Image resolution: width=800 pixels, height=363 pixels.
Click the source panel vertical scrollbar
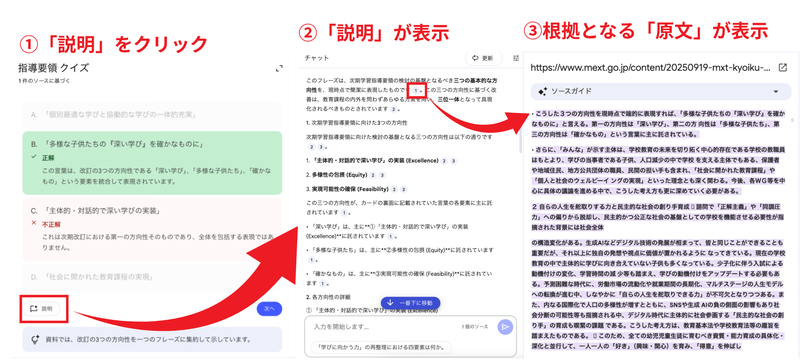pyautogui.click(x=792, y=120)
